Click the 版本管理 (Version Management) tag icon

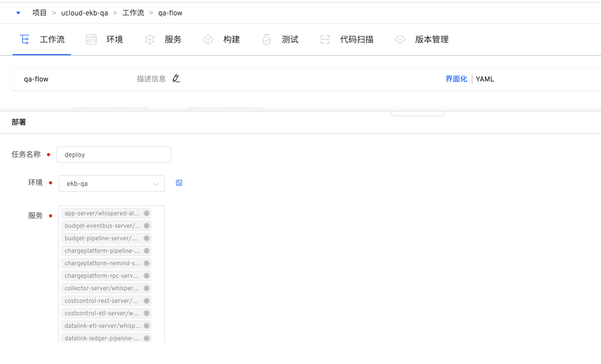pos(400,39)
